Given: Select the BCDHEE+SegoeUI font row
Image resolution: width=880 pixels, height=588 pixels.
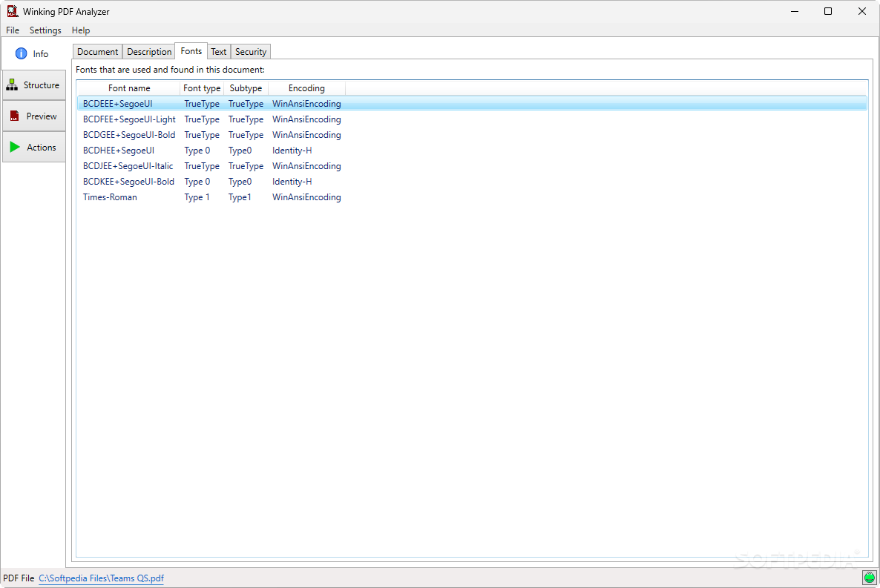Looking at the screenshot, I should coord(472,151).
